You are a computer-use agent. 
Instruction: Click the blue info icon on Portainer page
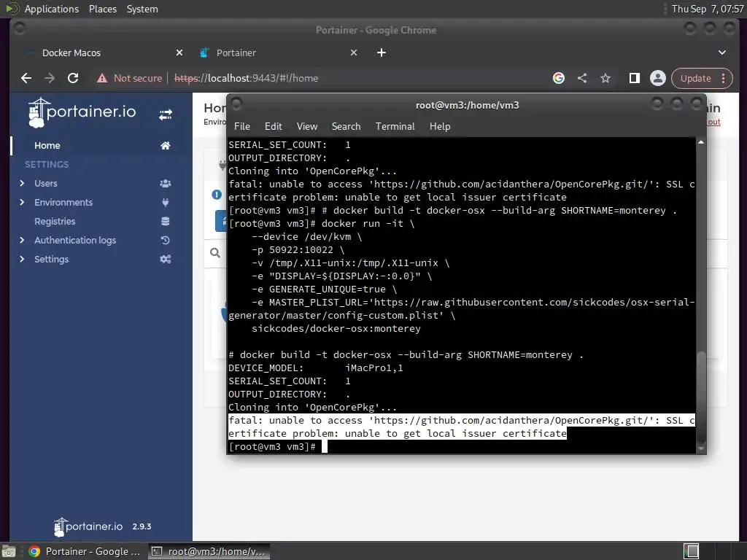pyautogui.click(x=217, y=194)
